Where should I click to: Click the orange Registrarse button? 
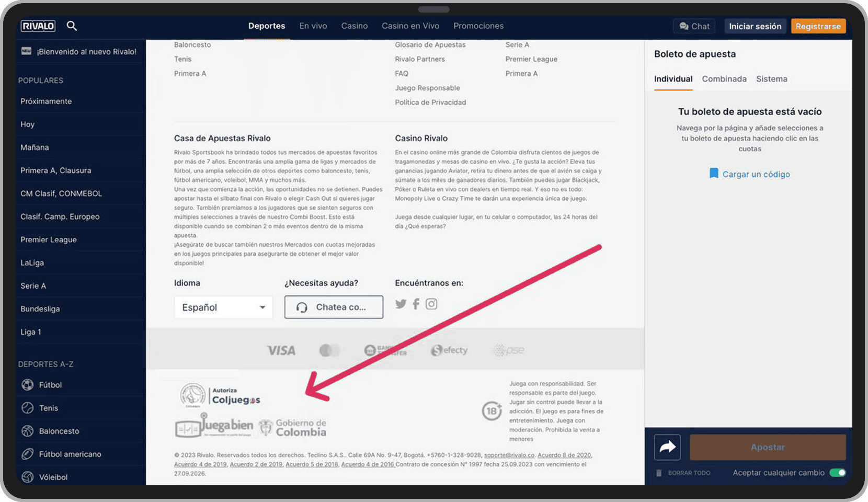(818, 26)
